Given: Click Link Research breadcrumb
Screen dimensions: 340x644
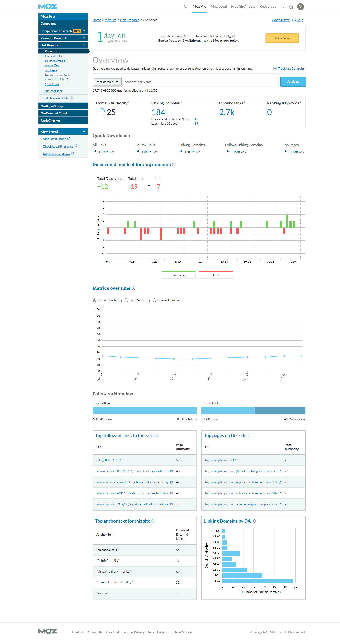Looking at the screenshot, I should click(x=130, y=20).
